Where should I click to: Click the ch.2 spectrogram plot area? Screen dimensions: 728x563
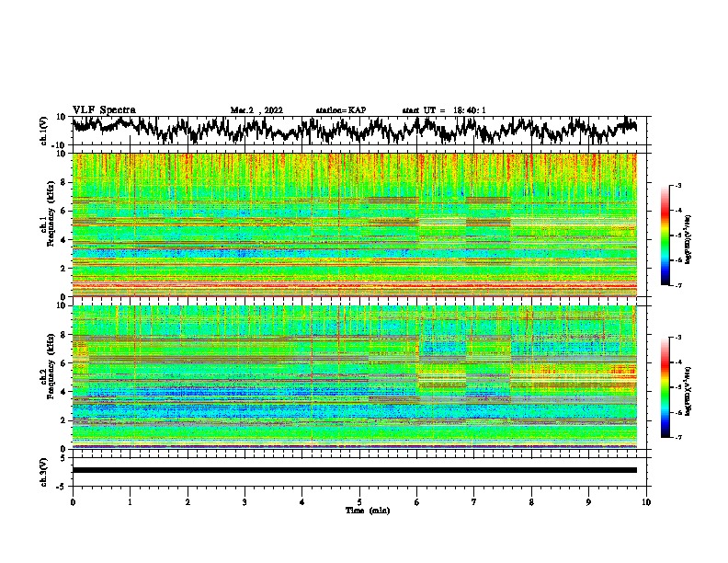tap(355, 377)
